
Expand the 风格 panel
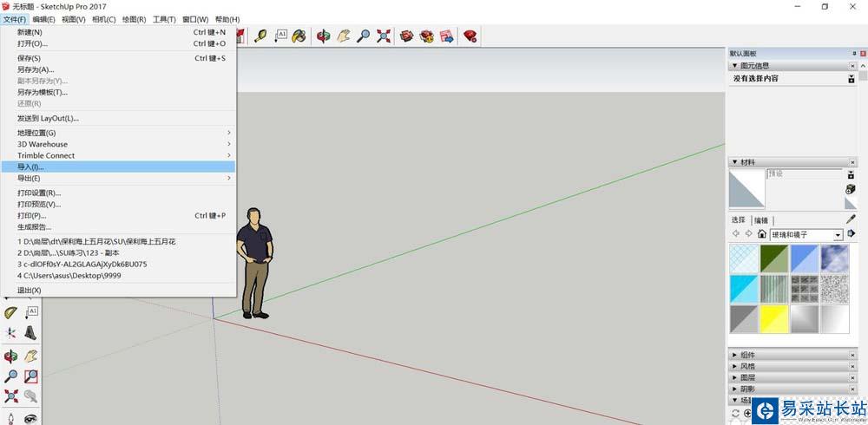734,366
